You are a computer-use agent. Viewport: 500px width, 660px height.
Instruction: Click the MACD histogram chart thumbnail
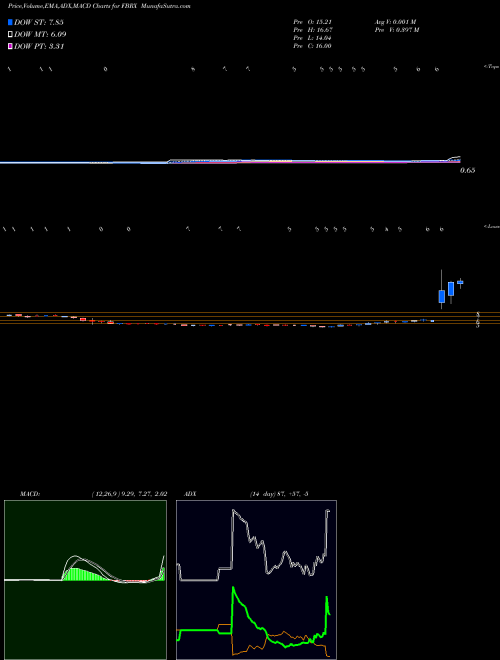tap(85, 580)
